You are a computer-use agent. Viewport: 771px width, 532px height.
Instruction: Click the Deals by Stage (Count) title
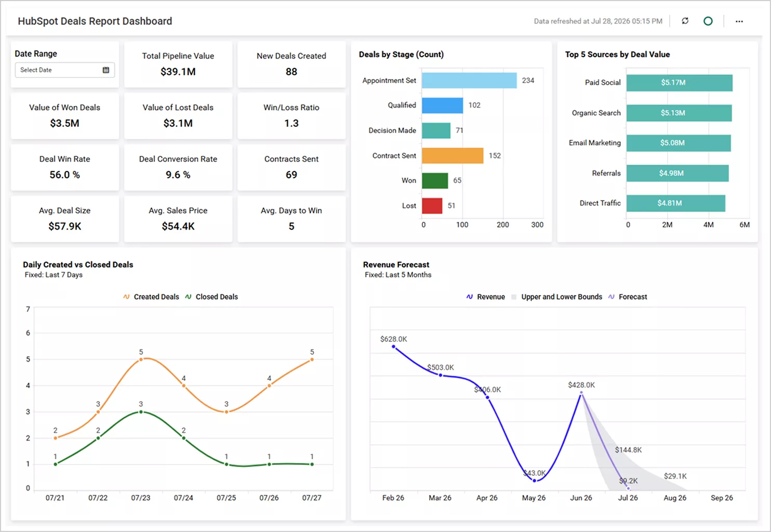coord(401,55)
